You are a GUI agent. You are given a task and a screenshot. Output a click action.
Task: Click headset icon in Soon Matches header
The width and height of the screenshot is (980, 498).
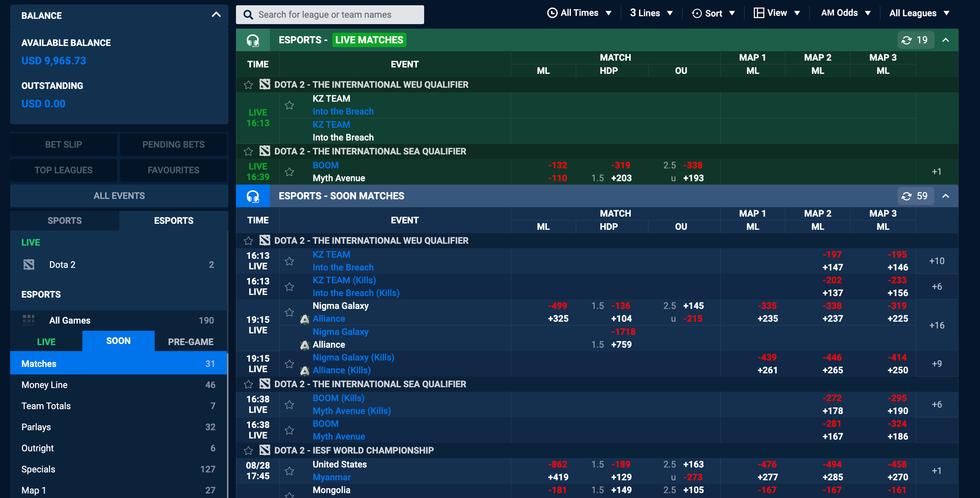(x=253, y=196)
